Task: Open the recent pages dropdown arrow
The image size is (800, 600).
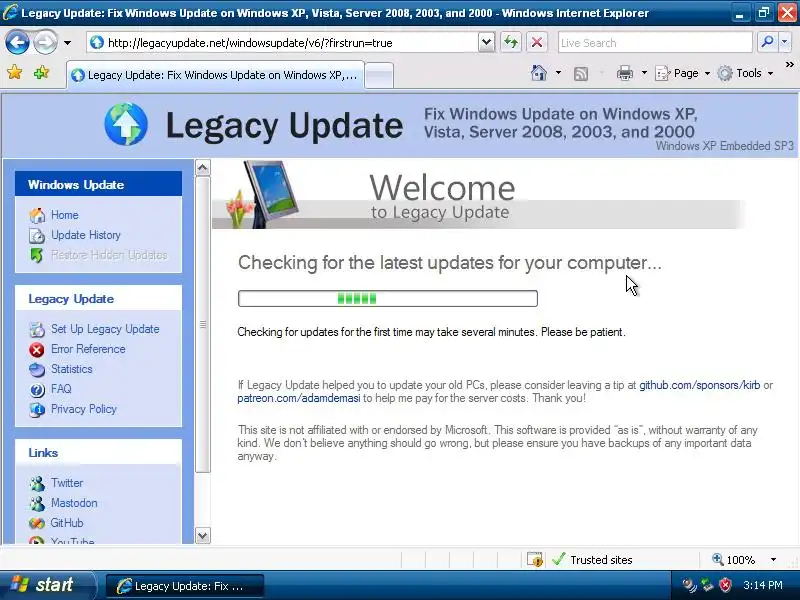Action: tap(67, 43)
